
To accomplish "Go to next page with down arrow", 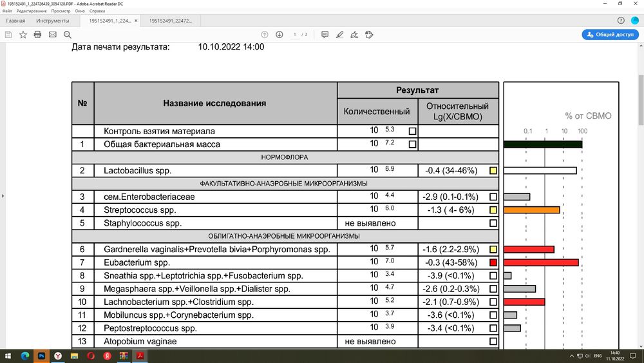I will point(279,34).
